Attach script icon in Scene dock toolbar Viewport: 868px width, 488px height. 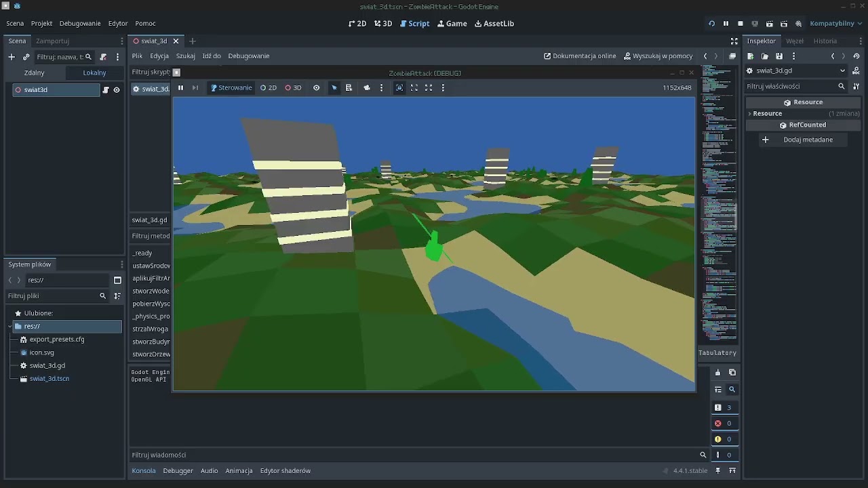pos(103,57)
